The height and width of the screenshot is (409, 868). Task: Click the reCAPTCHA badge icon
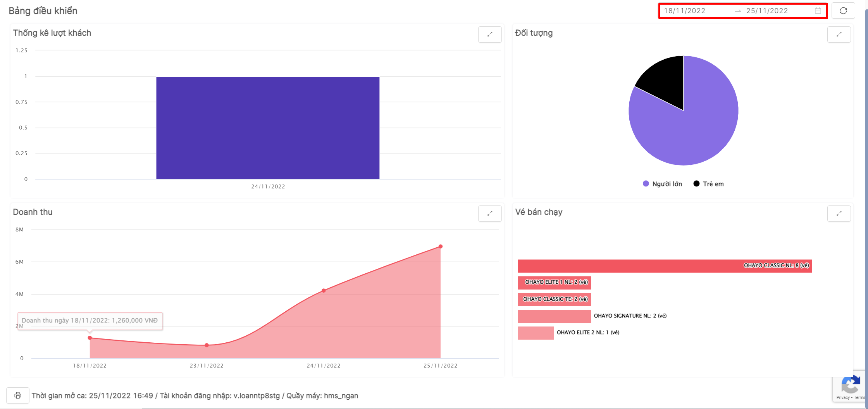851,385
